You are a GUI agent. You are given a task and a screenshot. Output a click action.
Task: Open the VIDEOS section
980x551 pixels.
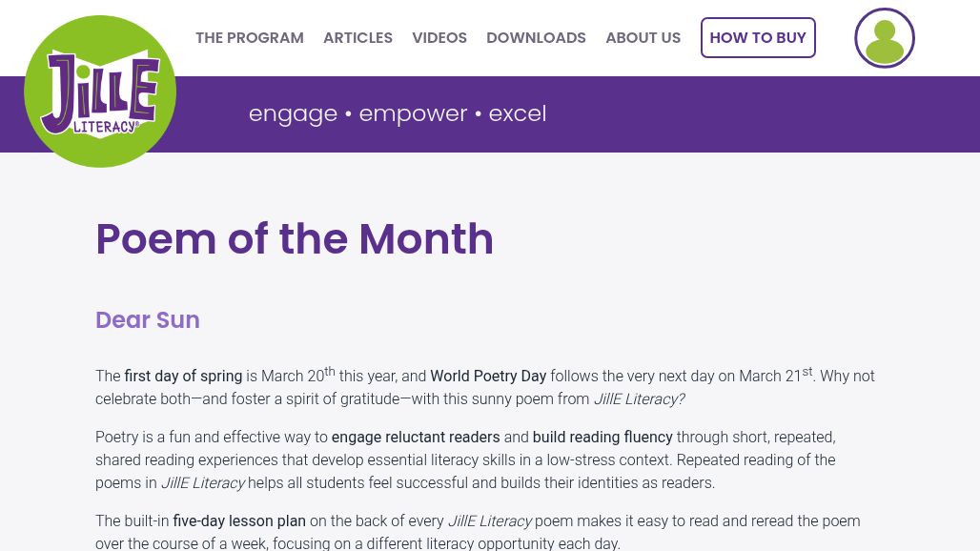click(439, 38)
